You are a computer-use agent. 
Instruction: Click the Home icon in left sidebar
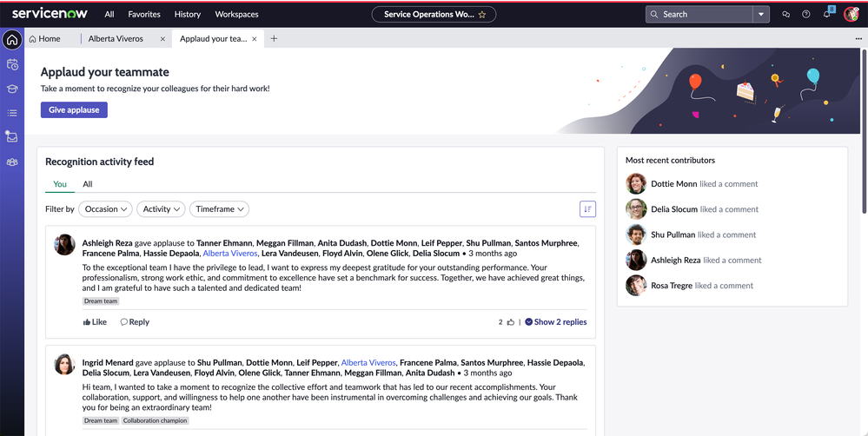pyautogui.click(x=12, y=40)
